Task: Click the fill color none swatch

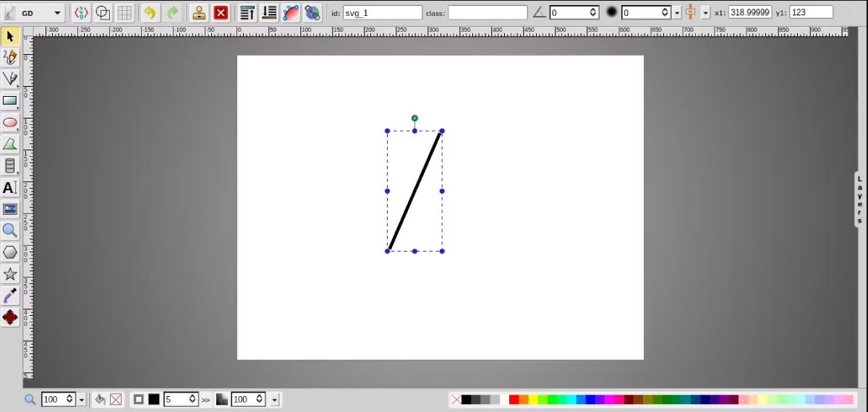Action: coord(116,399)
